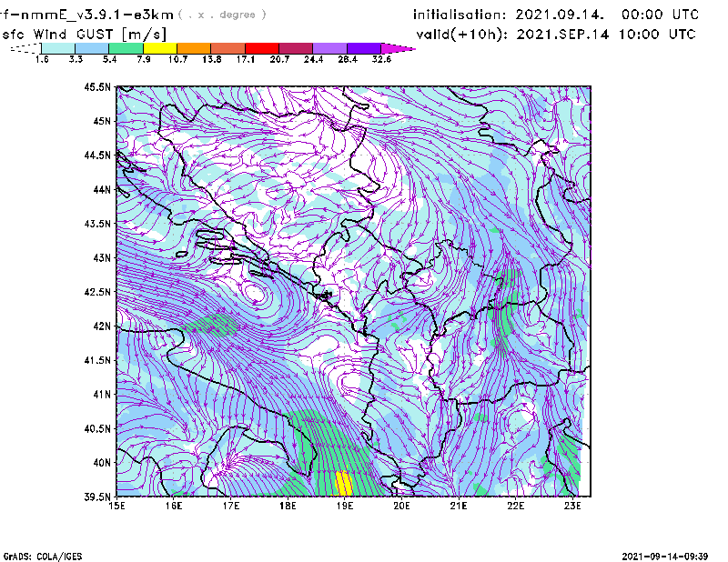
Task: Click the 19E longitude label
Action: point(345,506)
